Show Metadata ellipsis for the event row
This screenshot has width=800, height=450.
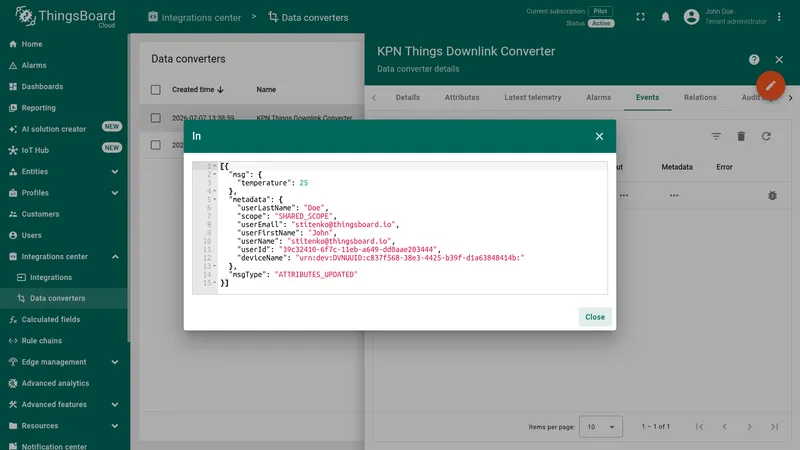[674, 195]
